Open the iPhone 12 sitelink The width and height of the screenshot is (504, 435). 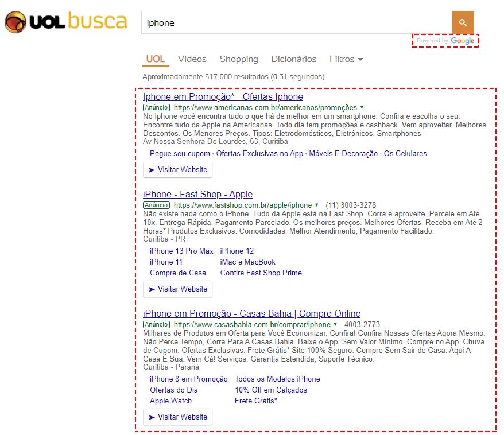[x=237, y=251]
